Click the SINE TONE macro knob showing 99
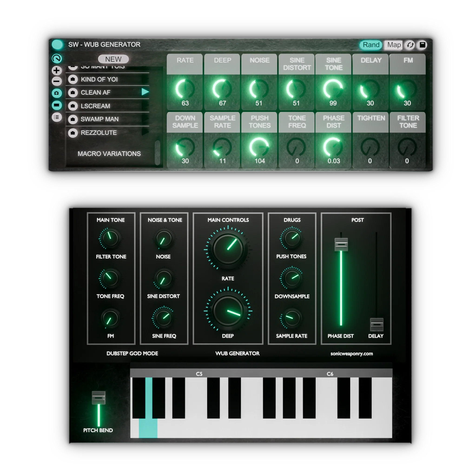 [x=333, y=89]
